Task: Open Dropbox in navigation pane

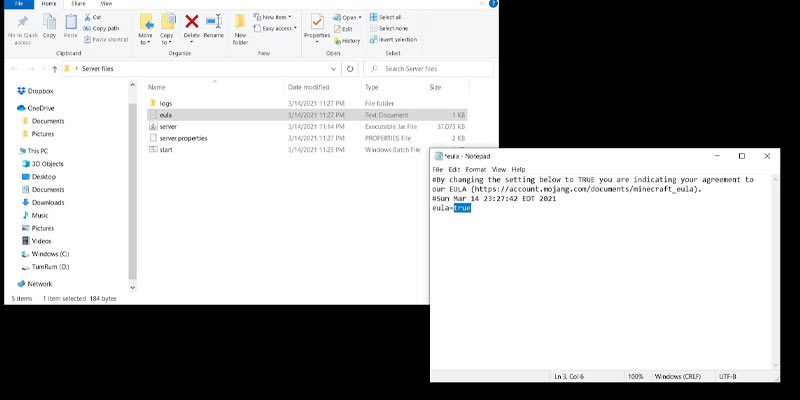Action: pos(35,91)
